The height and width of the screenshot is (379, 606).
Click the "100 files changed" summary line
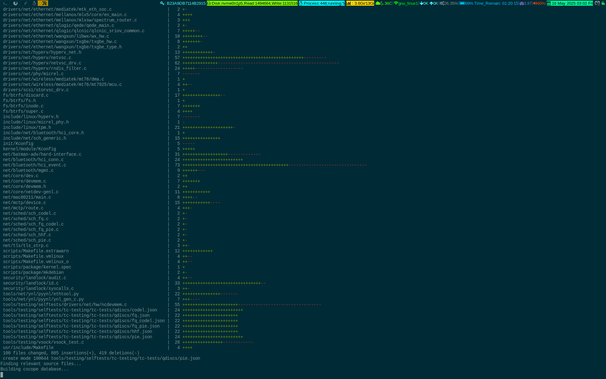(x=71, y=353)
